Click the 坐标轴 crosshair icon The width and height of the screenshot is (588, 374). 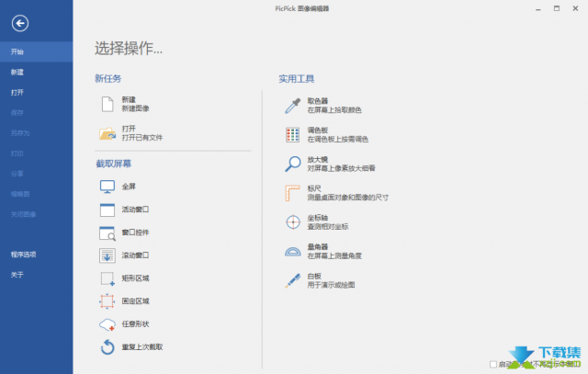293,222
